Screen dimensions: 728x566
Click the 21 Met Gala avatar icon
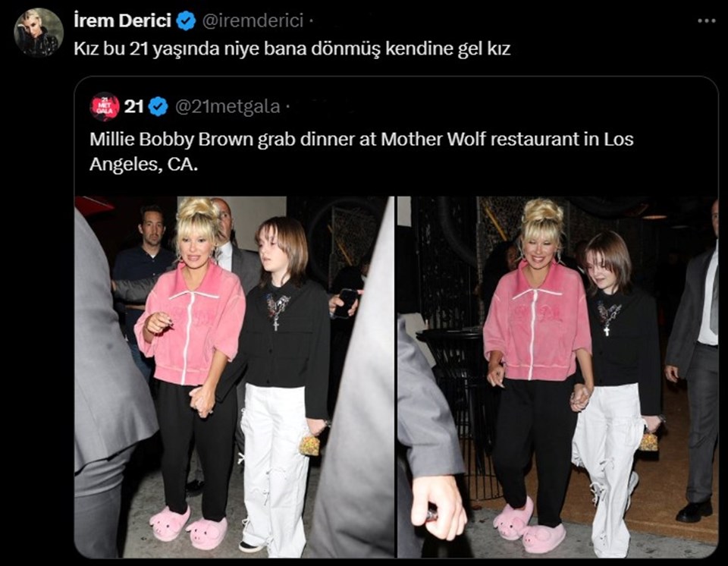pyautogui.click(x=105, y=107)
